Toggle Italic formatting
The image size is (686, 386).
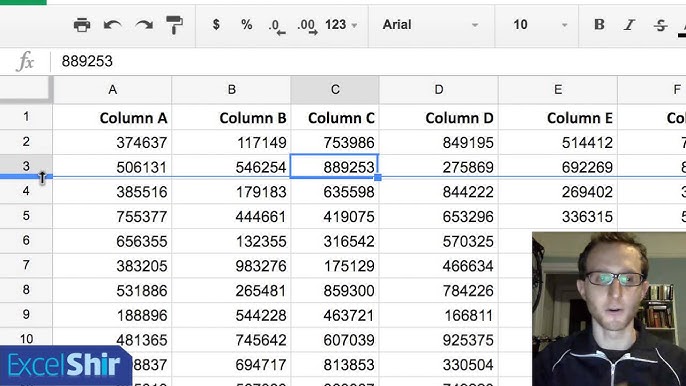(x=629, y=25)
